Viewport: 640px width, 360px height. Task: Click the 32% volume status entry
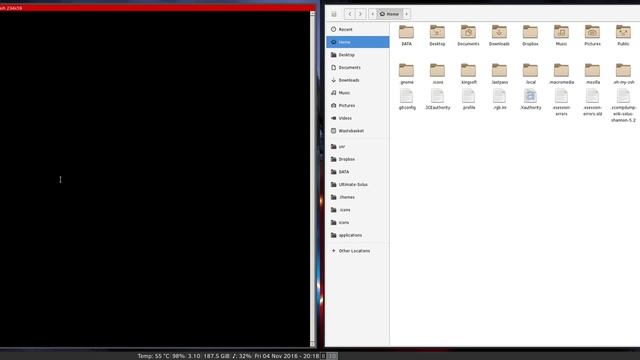(242, 356)
